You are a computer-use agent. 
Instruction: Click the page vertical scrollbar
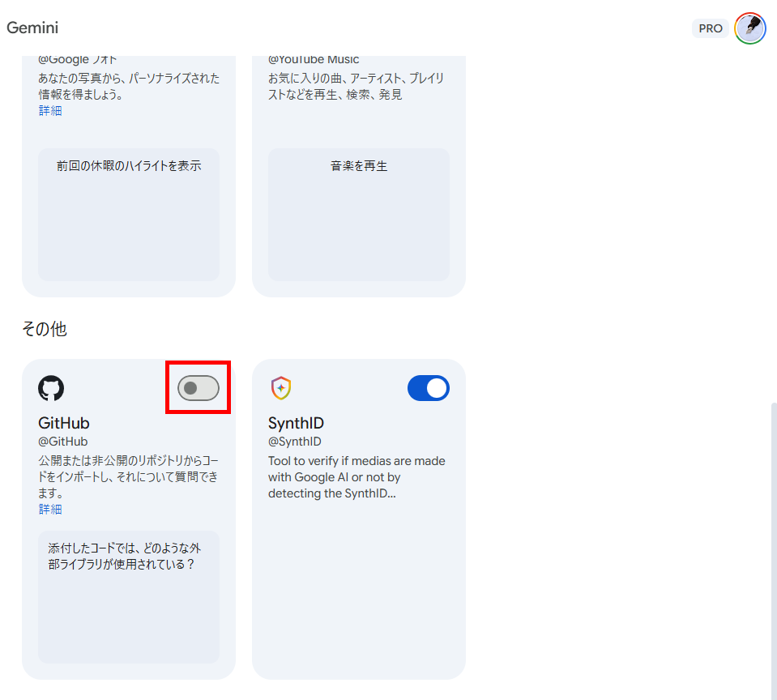774,552
